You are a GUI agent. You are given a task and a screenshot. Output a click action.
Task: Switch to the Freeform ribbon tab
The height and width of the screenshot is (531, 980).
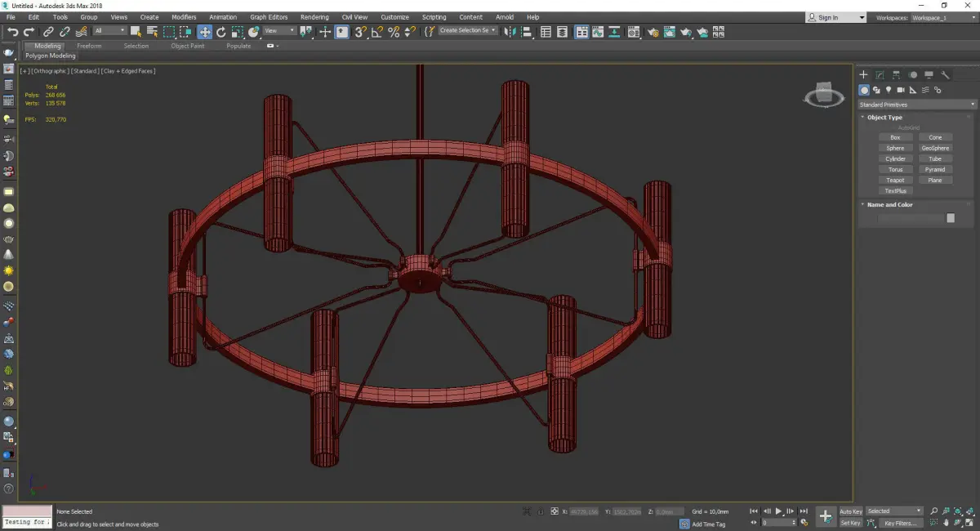click(89, 46)
